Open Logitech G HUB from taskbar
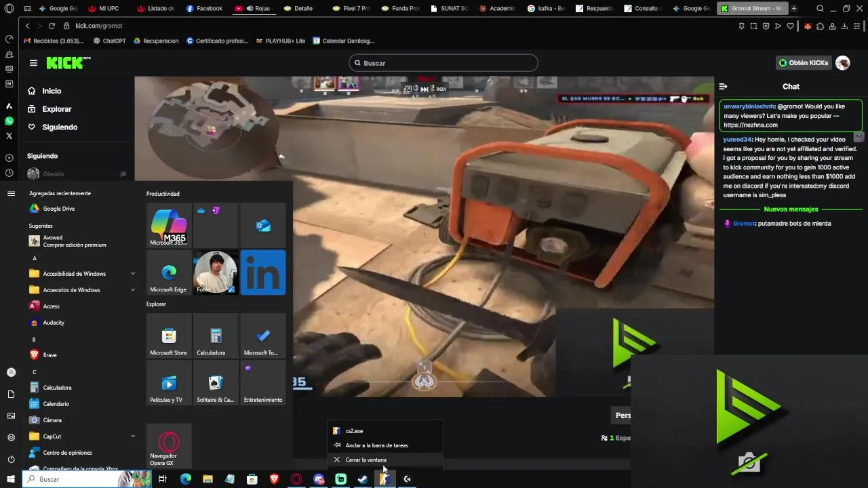This screenshot has width=868, height=488. [407, 479]
